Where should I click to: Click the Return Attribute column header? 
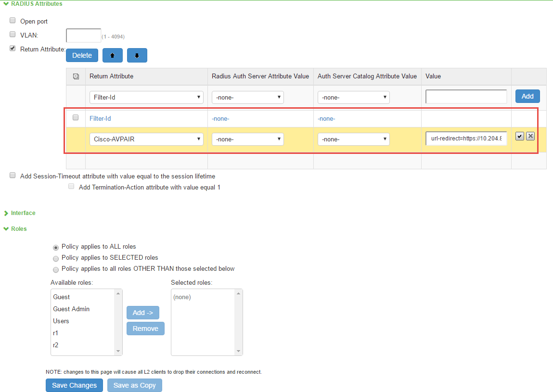coord(112,76)
